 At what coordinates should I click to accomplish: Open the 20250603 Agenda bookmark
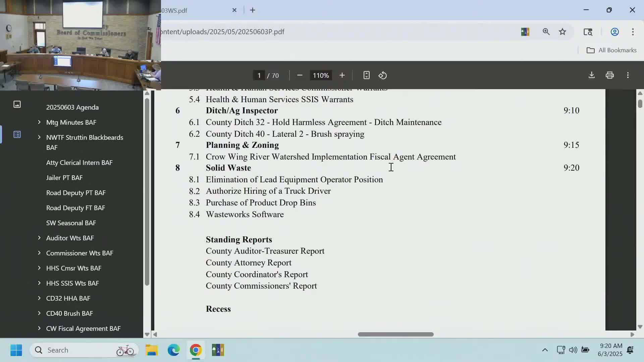tap(72, 107)
